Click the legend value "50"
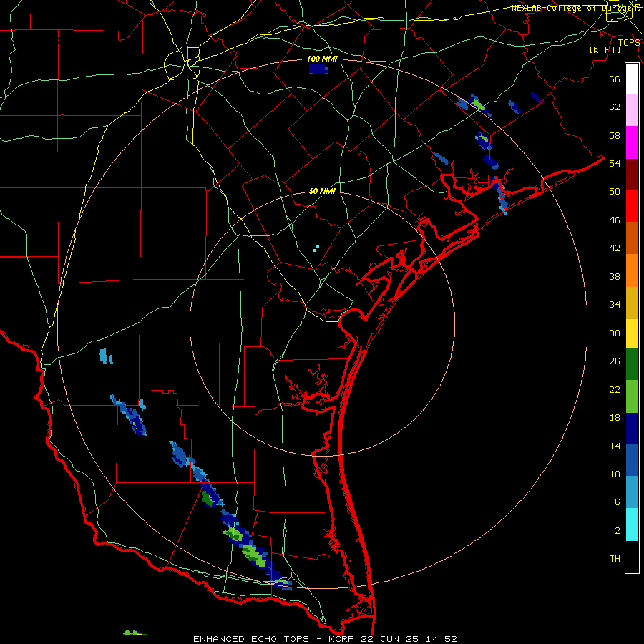 pos(615,192)
